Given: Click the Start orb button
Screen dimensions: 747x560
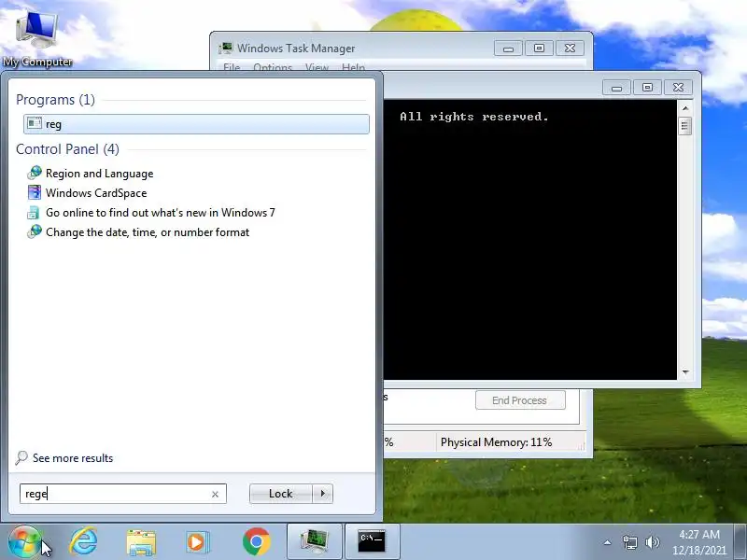Looking at the screenshot, I should pyautogui.click(x=24, y=541).
